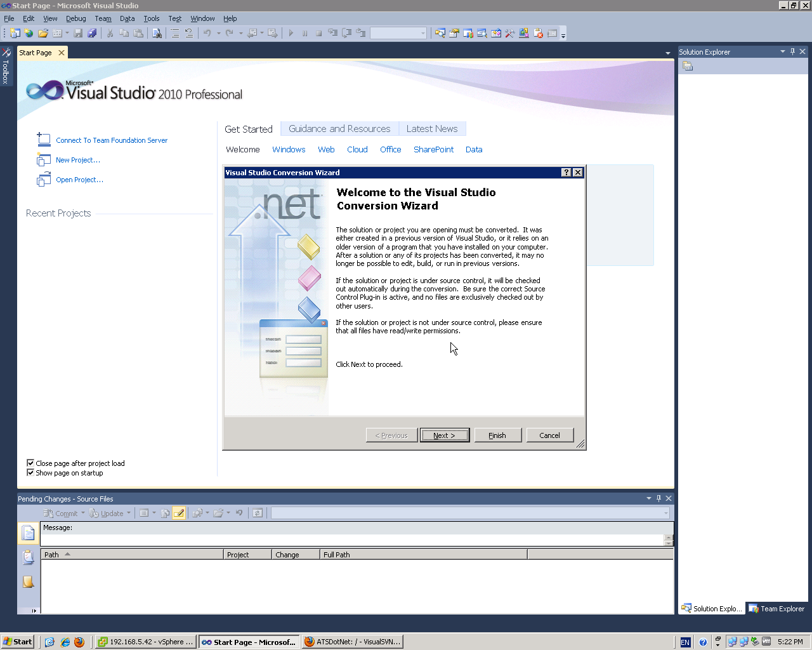The image size is (812, 650).
Task: Sort by the Path column header
Action: pyautogui.click(x=132, y=555)
